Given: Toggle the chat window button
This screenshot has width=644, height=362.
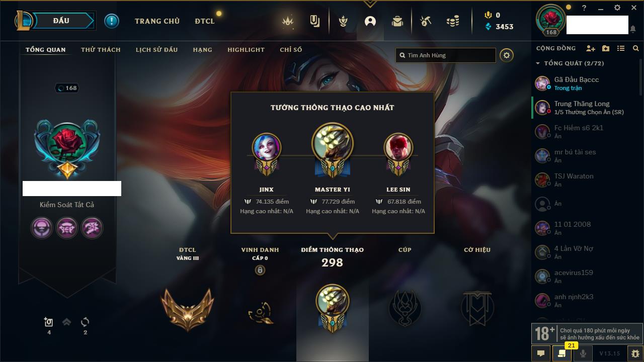Looking at the screenshot, I should [541, 353].
